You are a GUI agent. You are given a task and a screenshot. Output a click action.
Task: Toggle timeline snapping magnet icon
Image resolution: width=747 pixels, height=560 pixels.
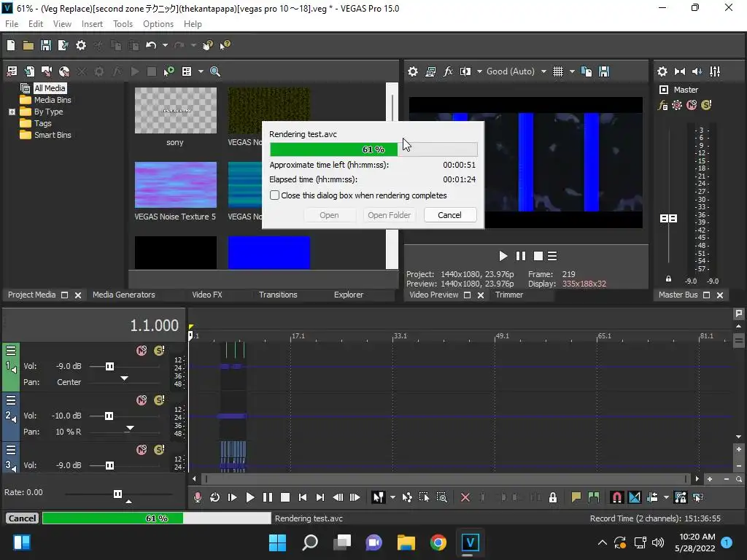click(616, 497)
